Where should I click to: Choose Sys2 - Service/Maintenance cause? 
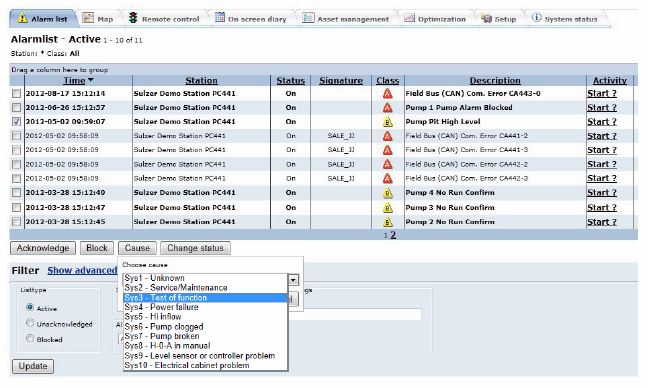click(205, 288)
